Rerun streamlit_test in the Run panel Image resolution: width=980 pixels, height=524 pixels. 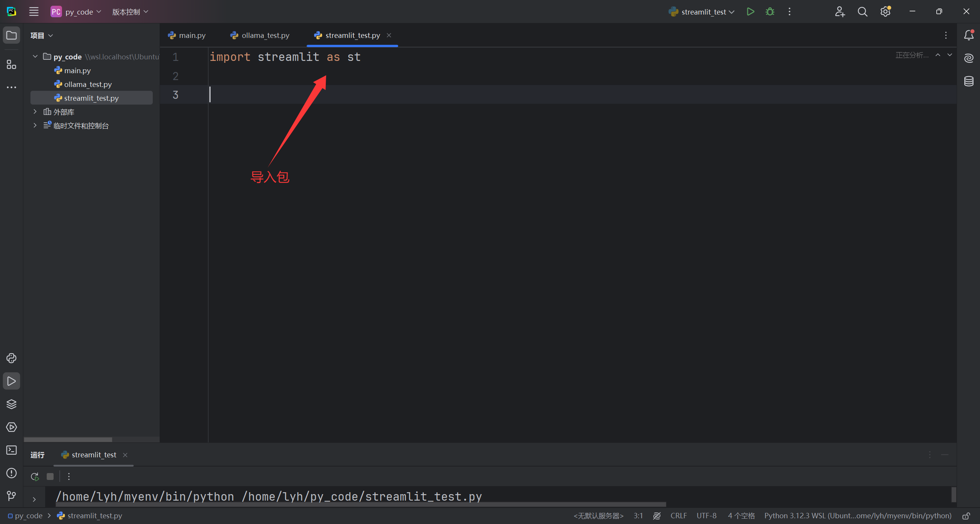(x=35, y=477)
